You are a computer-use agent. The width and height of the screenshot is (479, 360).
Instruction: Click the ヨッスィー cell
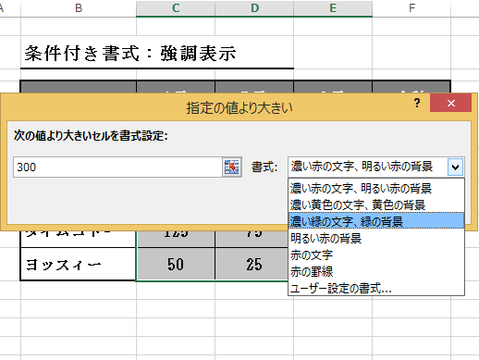78,264
